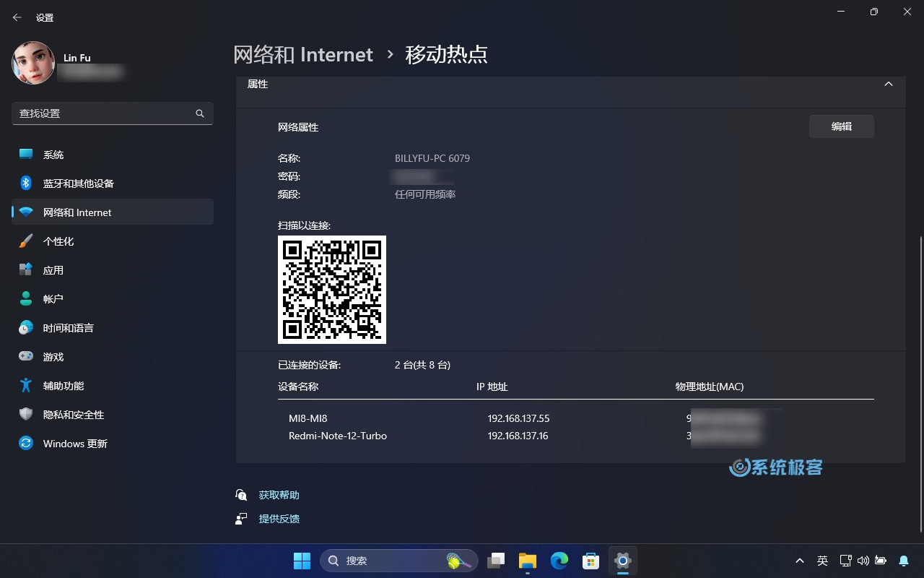Viewport: 924px width, 578px height.
Task: Click the 获取帮助 help icon
Action: click(241, 495)
